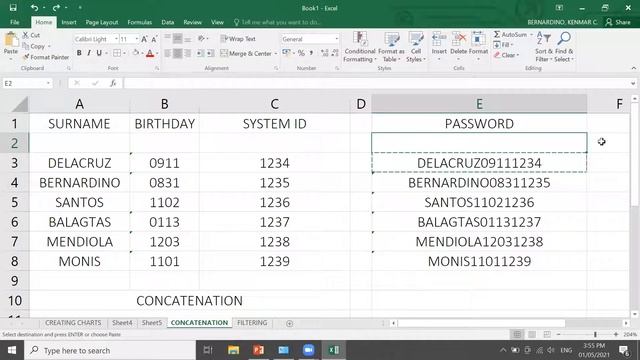Open Conditional Formatting menu
Image resolution: width=640 pixels, height=360 pixels.
[x=360, y=47]
